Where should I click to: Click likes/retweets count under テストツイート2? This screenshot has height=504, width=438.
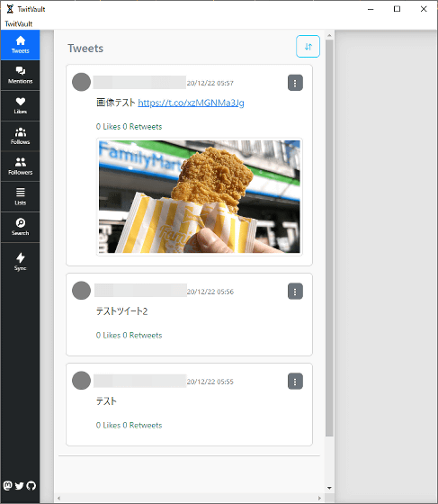pyautogui.click(x=130, y=335)
